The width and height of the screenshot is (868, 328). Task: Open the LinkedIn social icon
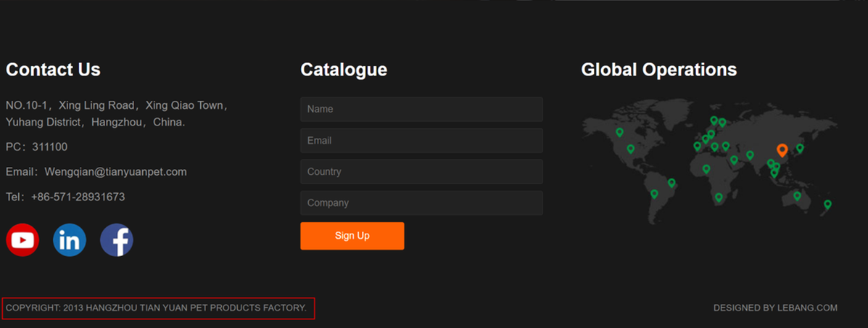click(70, 240)
